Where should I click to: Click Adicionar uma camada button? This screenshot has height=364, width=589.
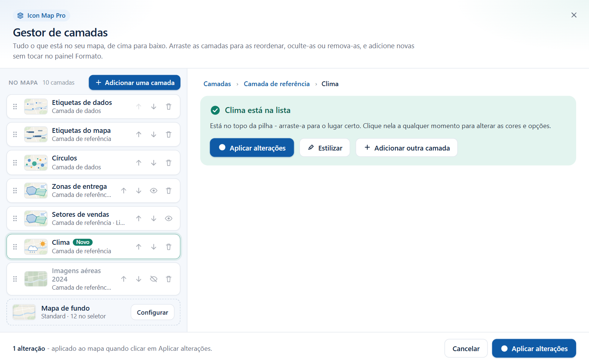134,82
